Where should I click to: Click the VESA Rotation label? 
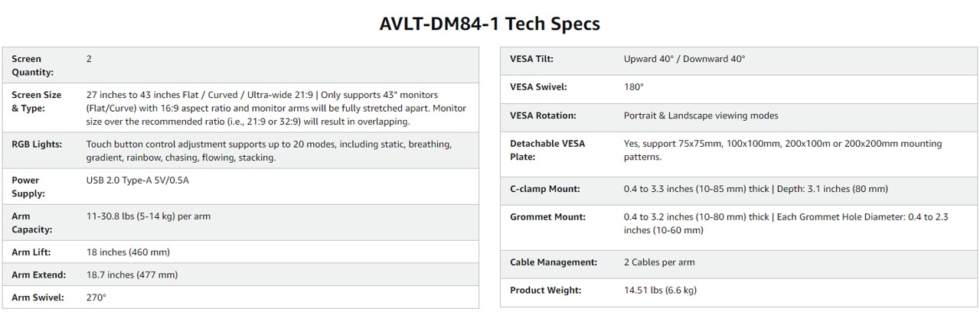click(543, 115)
